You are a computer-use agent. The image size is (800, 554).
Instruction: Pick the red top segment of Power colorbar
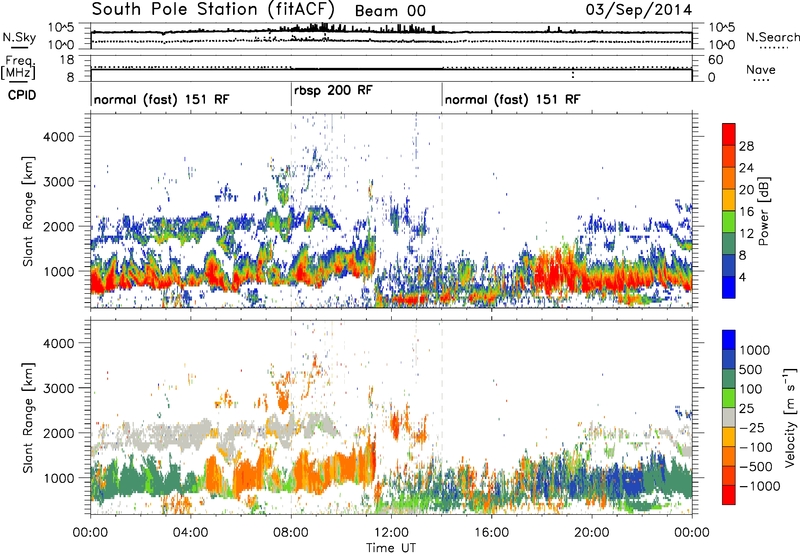(x=729, y=134)
